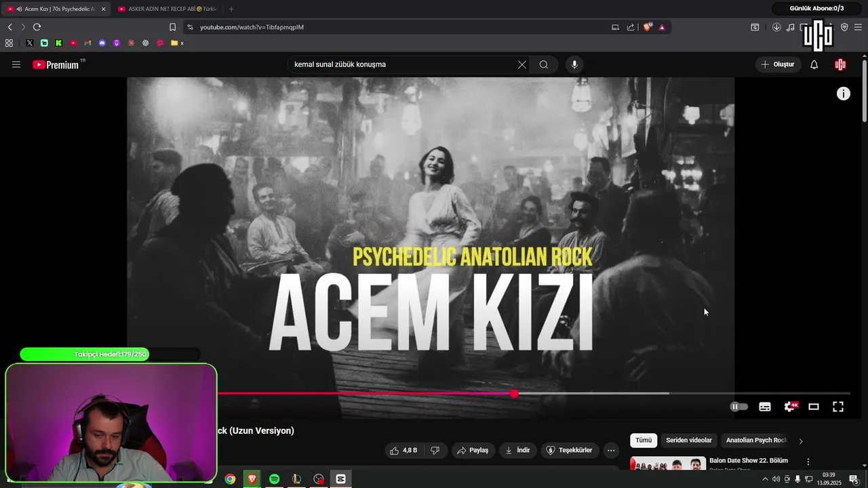Open volume control in system tray
The height and width of the screenshot is (488, 868).
coord(776,479)
